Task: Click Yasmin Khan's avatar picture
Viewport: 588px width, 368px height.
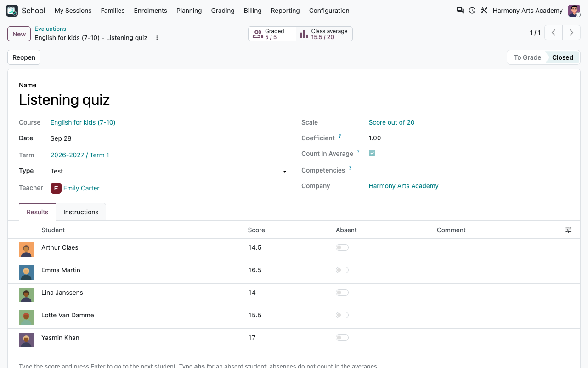Action: click(x=26, y=340)
